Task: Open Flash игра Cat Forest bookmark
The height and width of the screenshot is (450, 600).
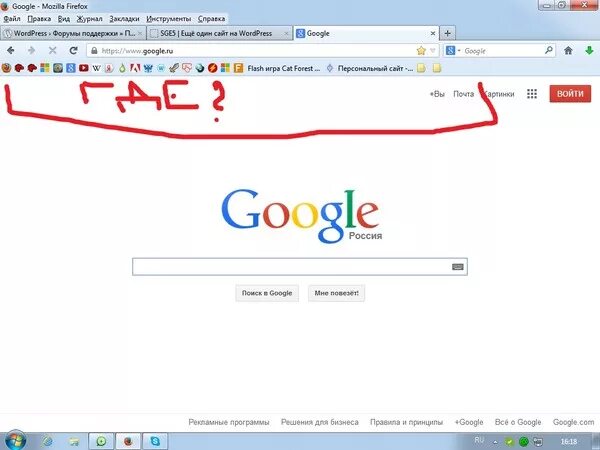Action: coord(284,68)
